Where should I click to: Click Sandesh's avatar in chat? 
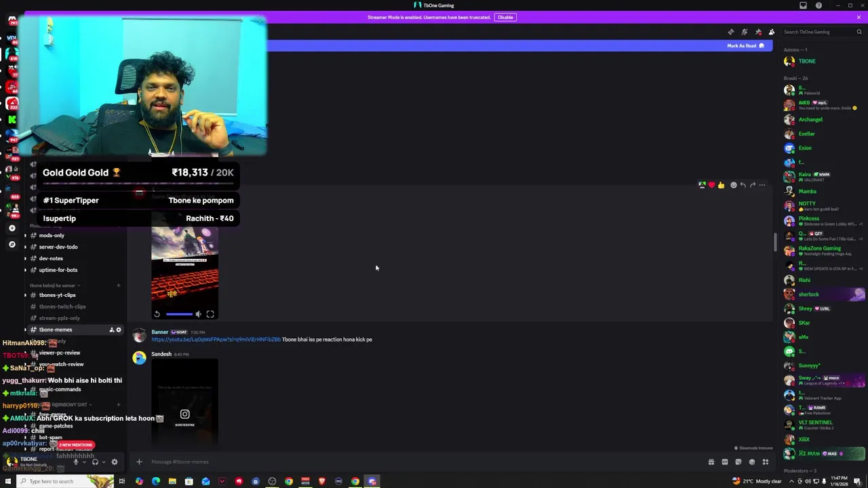click(x=139, y=358)
